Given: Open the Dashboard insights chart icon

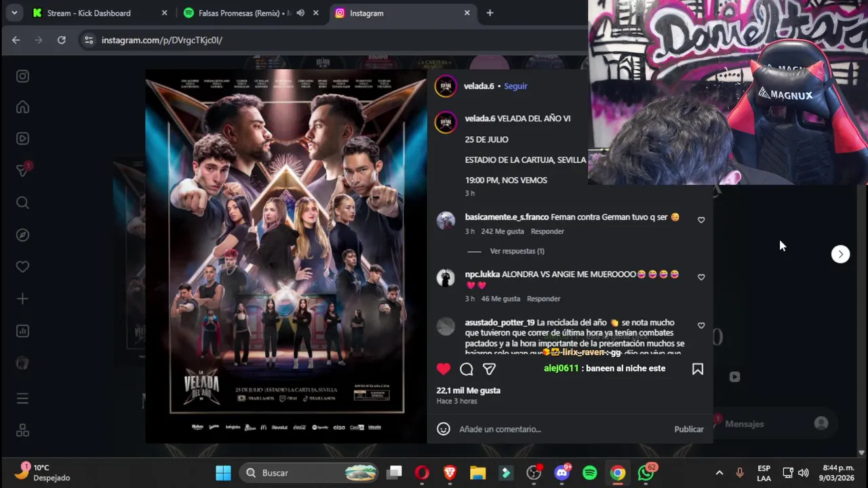Looking at the screenshot, I should click(x=22, y=331).
